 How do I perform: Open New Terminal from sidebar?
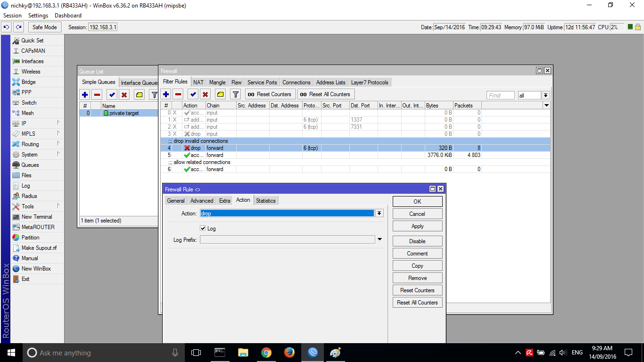[x=37, y=217]
